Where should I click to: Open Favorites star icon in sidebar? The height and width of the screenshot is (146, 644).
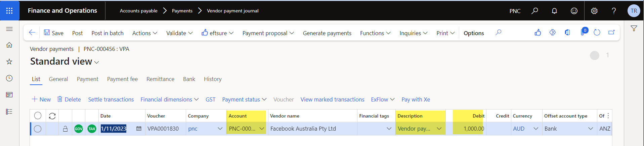(9, 61)
